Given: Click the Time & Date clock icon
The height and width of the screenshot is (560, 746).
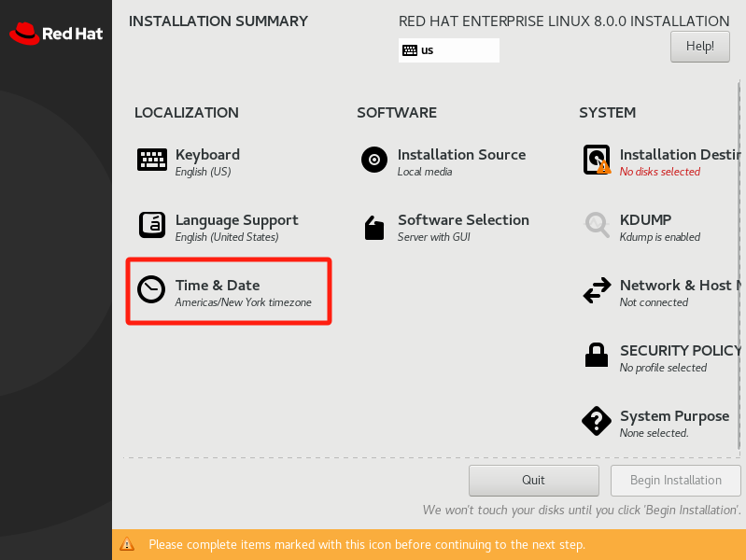Looking at the screenshot, I should [151, 289].
